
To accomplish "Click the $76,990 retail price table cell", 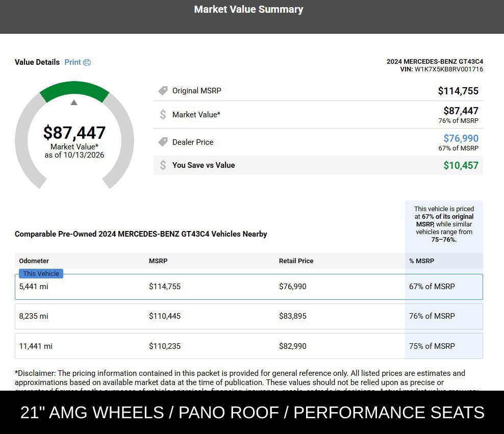I will tap(292, 286).
